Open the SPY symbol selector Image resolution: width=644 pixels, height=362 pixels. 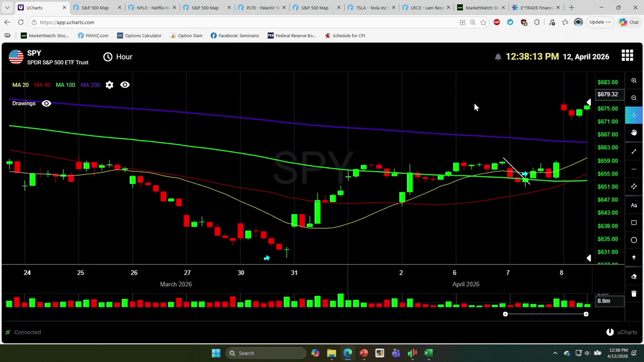[34, 53]
